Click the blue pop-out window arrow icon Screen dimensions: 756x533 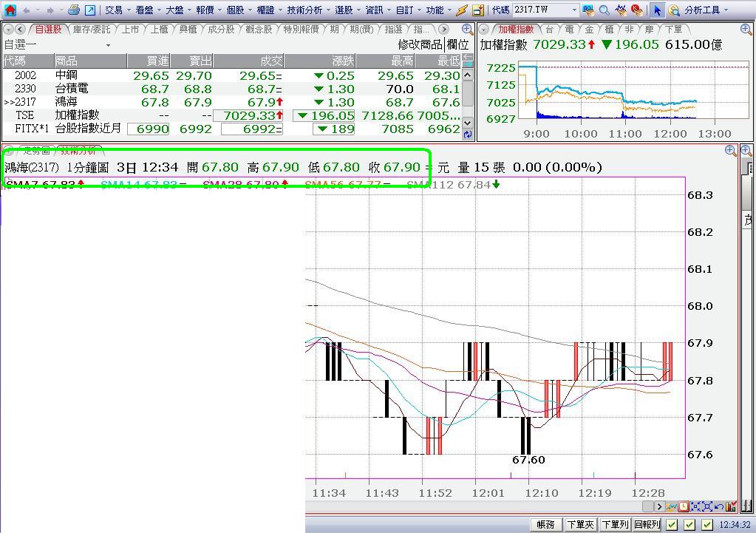click(90, 10)
